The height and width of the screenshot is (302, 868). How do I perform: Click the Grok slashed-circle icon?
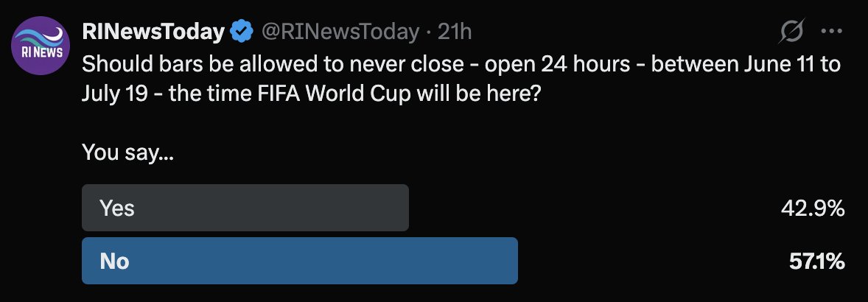[x=793, y=32]
